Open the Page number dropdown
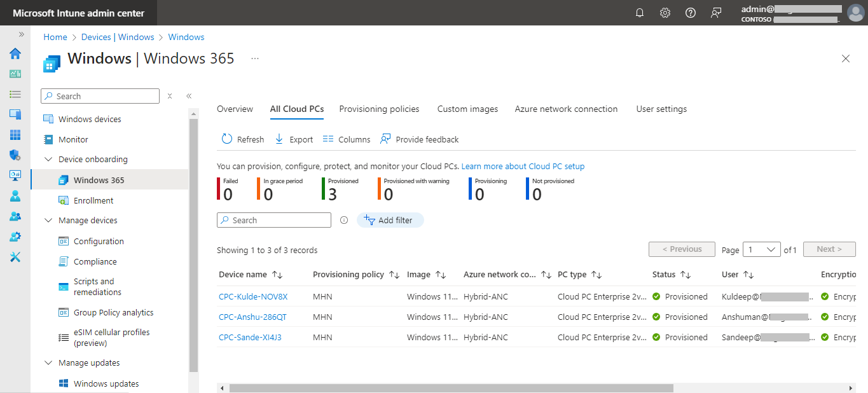Image resolution: width=868 pixels, height=393 pixels. point(762,249)
